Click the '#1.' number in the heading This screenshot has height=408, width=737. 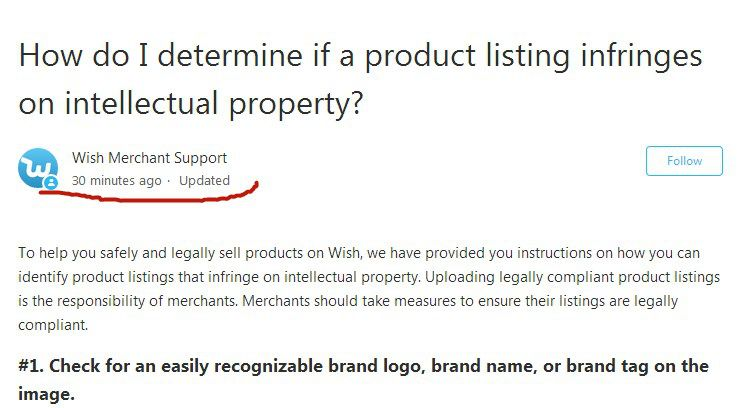pos(31,366)
